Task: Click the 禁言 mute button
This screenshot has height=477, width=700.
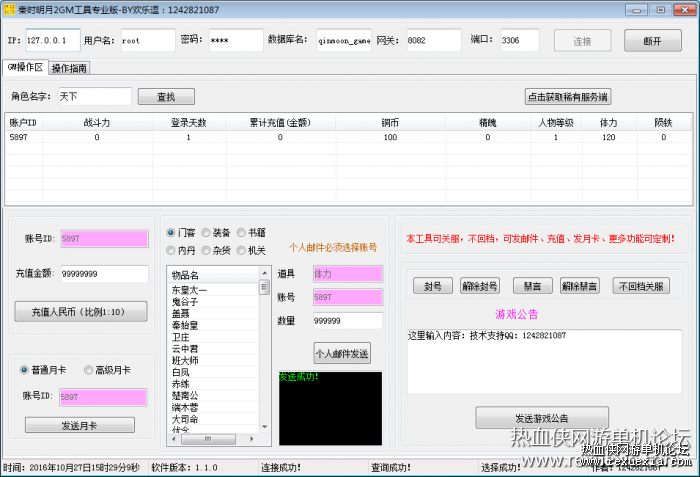Action: (533, 286)
